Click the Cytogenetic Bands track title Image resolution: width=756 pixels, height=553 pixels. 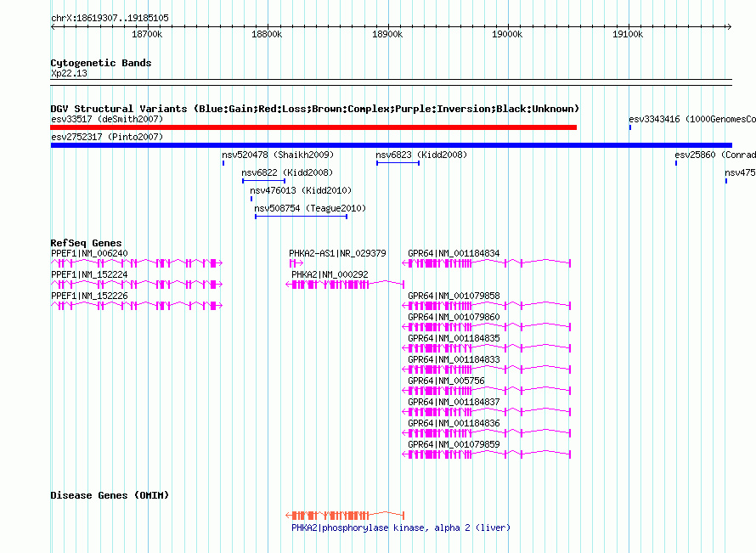[x=101, y=63]
